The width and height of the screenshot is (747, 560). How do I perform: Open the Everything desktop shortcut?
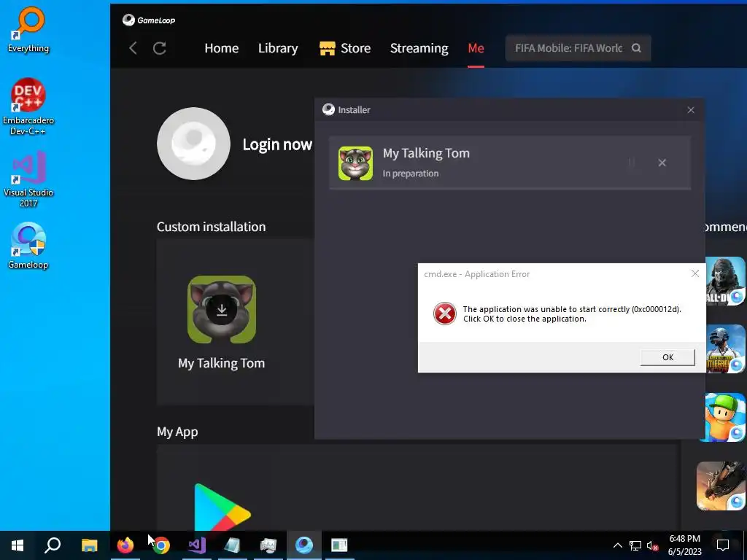(28, 29)
